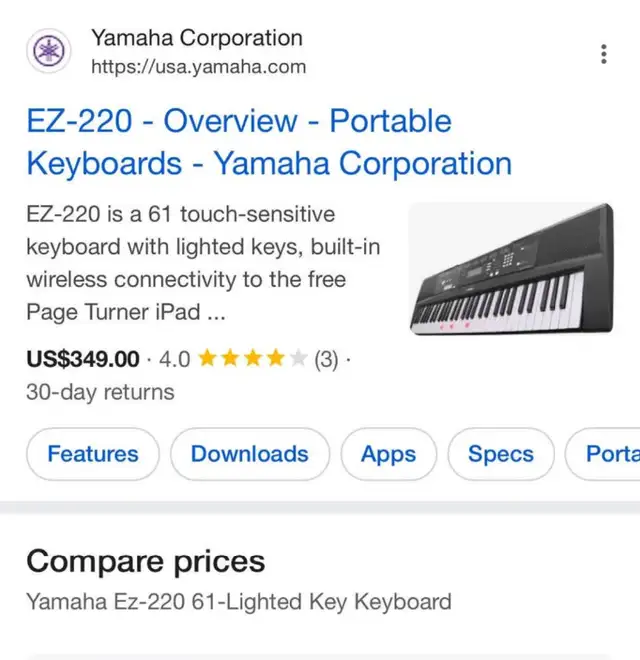
Task: Open the three-dot more options menu
Action: pyautogui.click(x=604, y=54)
